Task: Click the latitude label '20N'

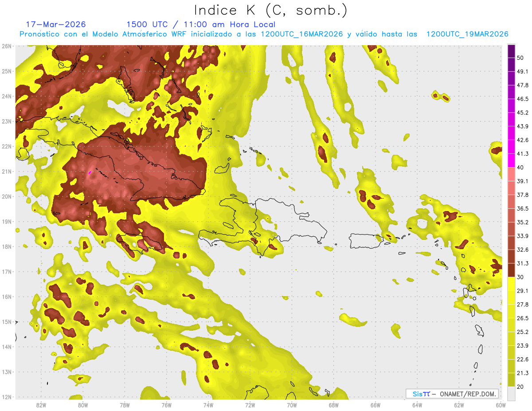Action: click(x=7, y=196)
